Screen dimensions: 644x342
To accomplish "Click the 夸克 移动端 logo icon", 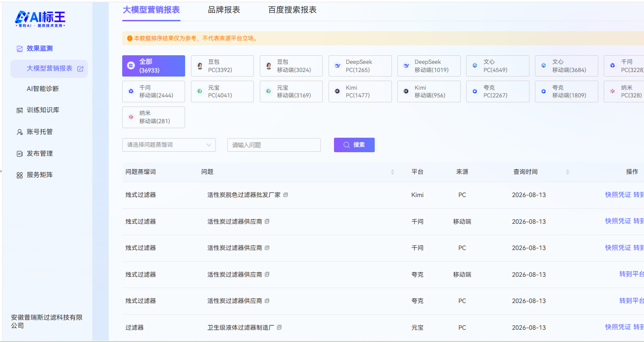I will coord(544,92).
